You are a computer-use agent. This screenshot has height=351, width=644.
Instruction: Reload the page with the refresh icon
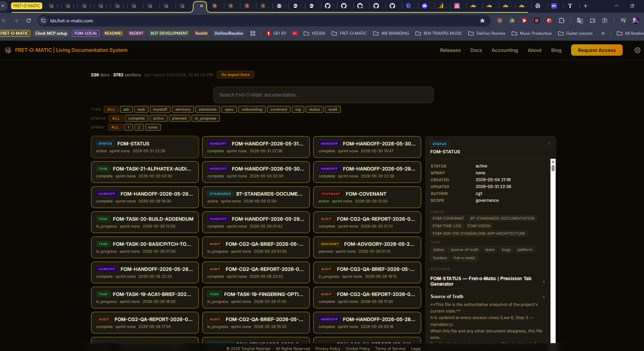point(29,21)
